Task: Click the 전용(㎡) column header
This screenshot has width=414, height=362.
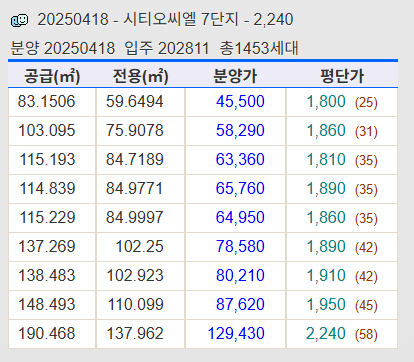Action: [140, 76]
